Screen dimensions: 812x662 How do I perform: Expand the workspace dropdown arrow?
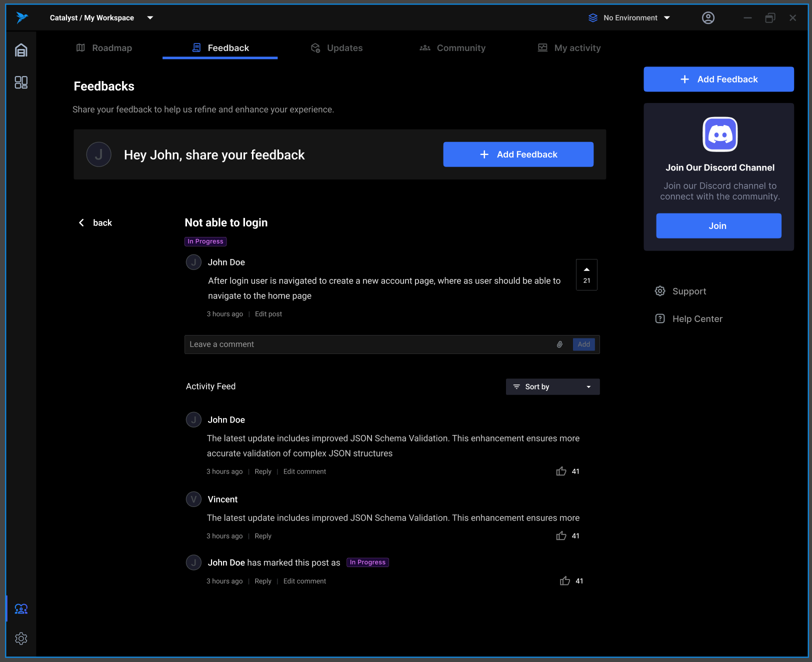point(150,18)
